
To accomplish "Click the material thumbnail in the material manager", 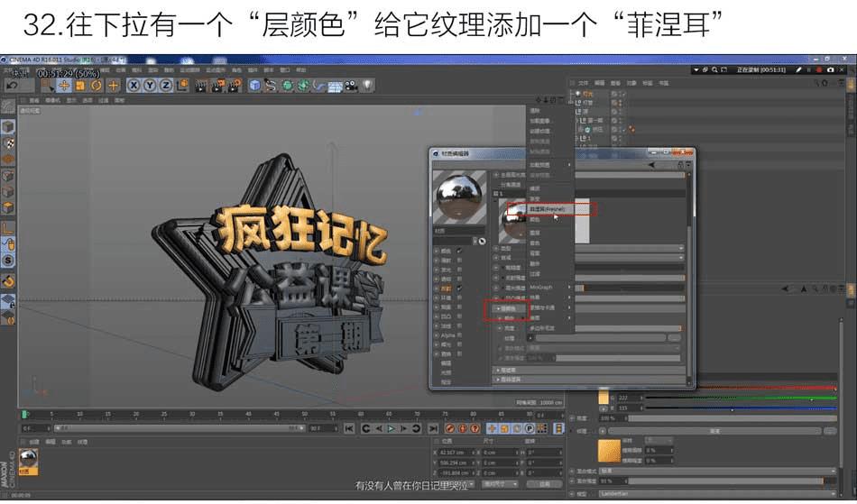I will 29,457.
